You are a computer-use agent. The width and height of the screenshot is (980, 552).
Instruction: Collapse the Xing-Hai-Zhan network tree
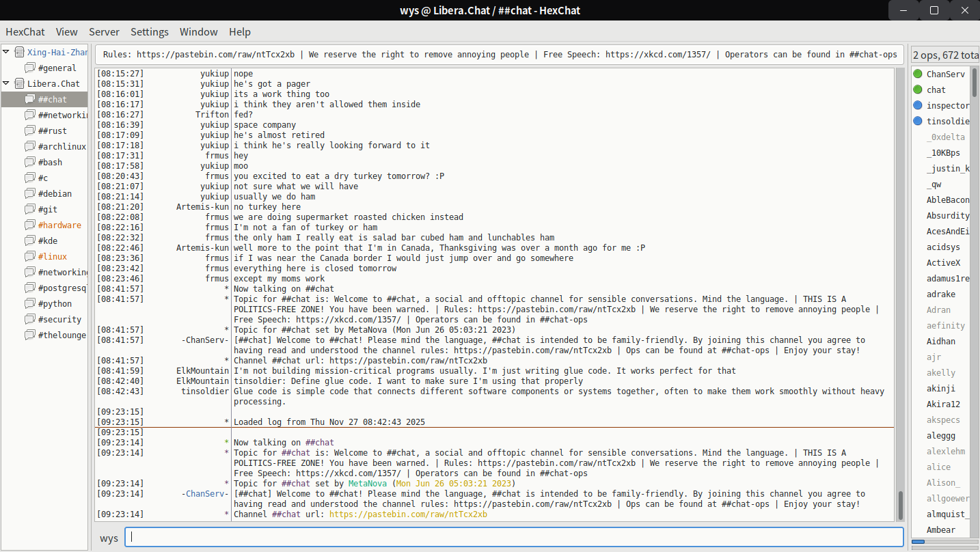[6, 52]
